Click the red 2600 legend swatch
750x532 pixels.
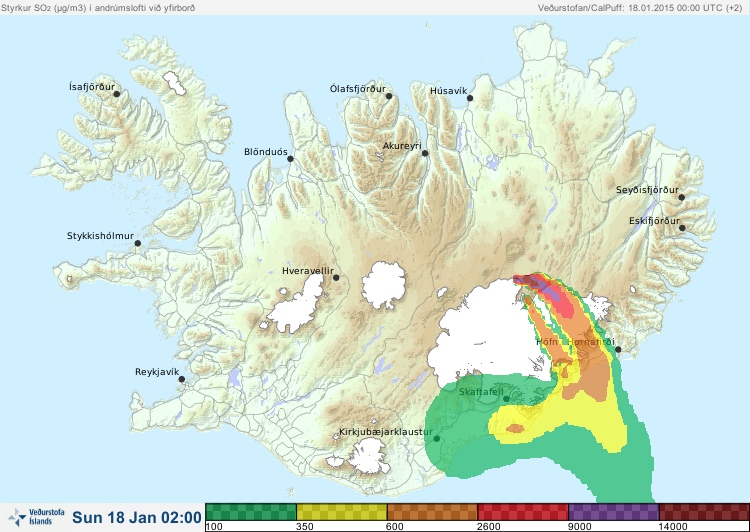523,512
